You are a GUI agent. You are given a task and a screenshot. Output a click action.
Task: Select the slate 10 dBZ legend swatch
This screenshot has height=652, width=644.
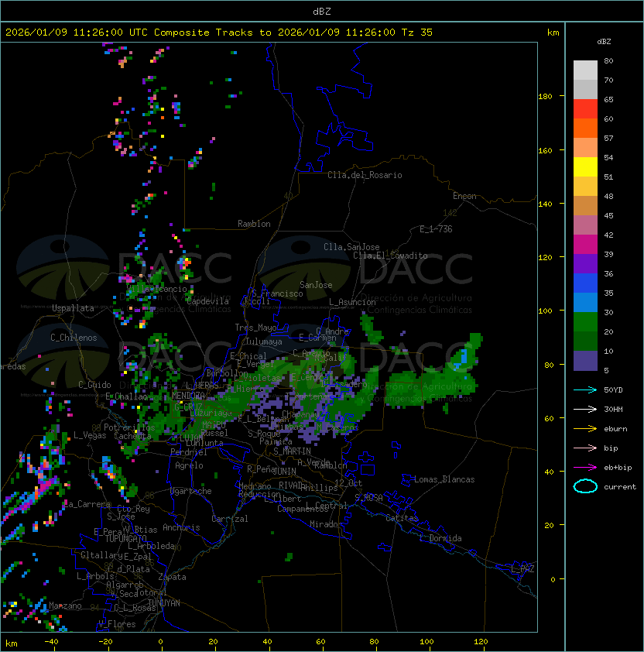(585, 361)
